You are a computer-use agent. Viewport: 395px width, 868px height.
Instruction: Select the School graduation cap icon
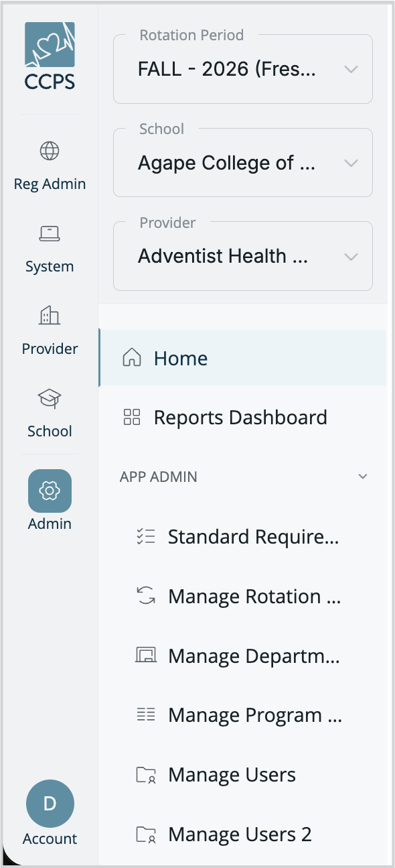pyautogui.click(x=50, y=399)
